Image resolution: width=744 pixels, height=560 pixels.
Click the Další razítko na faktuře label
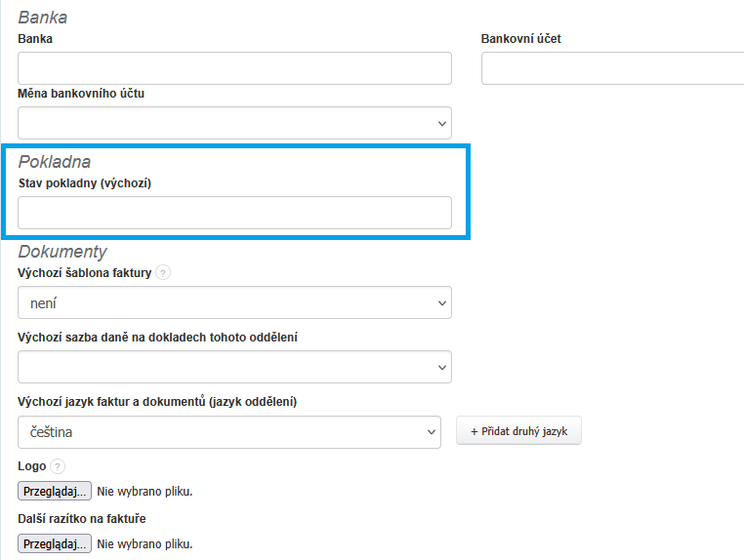tap(81, 519)
